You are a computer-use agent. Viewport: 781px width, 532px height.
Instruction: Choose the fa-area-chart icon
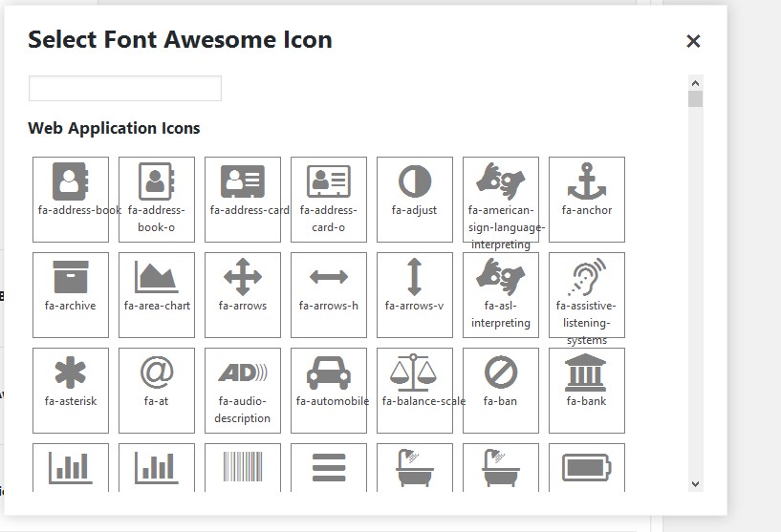coord(157,295)
